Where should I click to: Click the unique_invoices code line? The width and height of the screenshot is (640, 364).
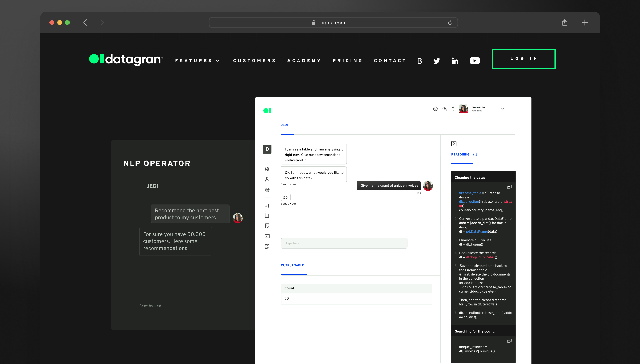point(477,349)
